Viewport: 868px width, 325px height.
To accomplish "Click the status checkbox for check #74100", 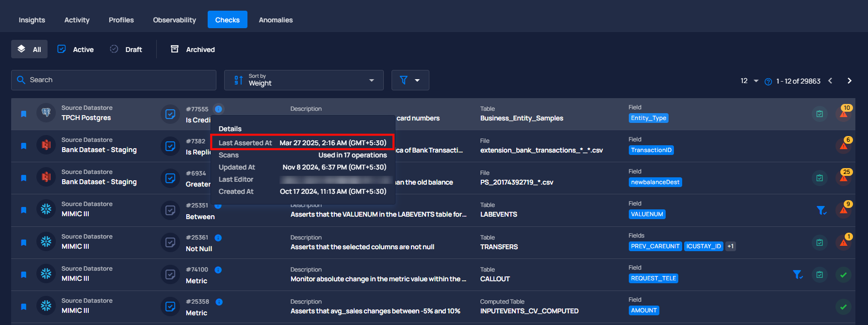I will click(170, 274).
